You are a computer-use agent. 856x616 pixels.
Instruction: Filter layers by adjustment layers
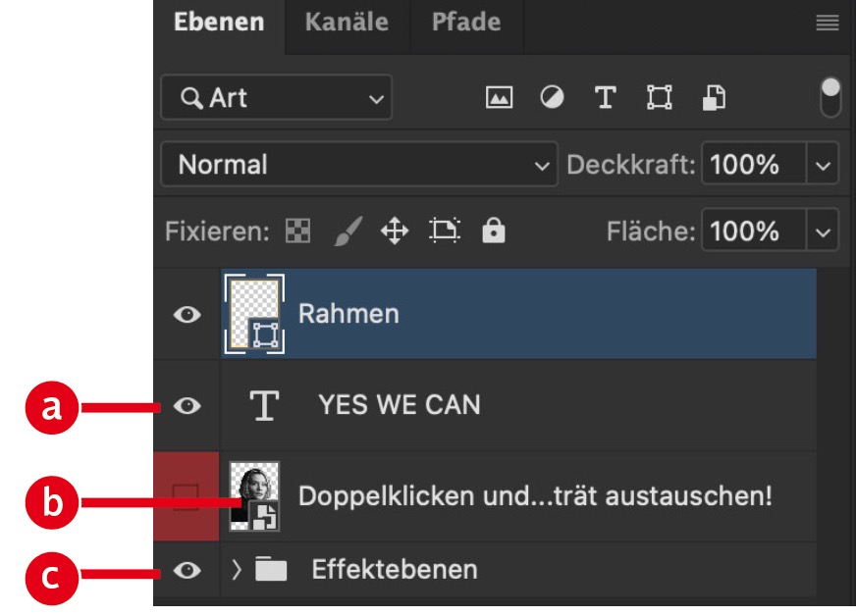(552, 97)
